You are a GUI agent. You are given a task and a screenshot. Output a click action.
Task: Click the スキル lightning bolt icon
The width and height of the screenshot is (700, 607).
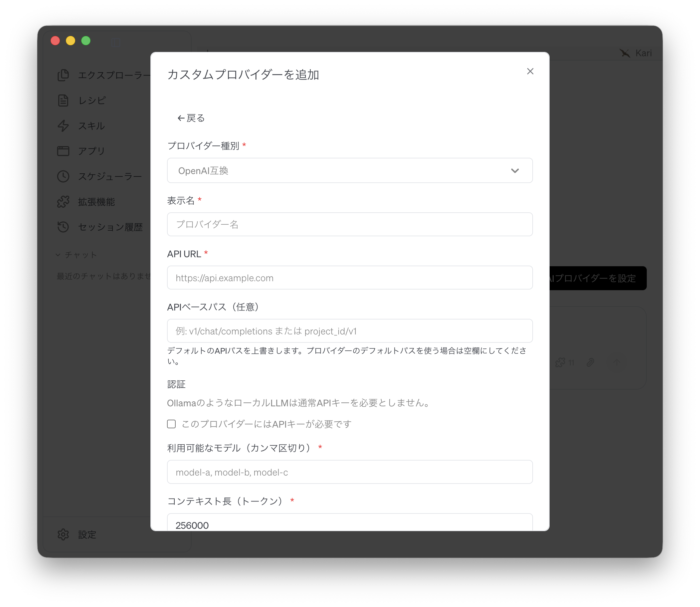tap(63, 126)
